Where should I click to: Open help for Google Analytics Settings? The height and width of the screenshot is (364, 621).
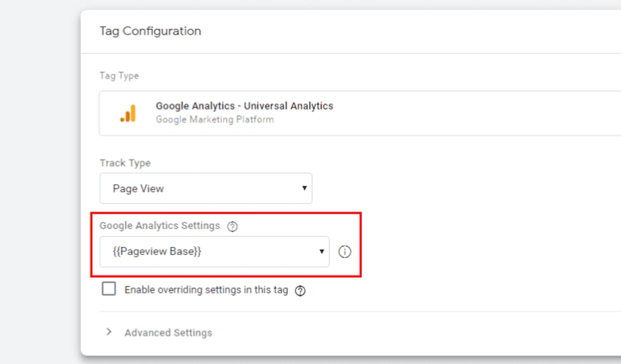tap(232, 226)
